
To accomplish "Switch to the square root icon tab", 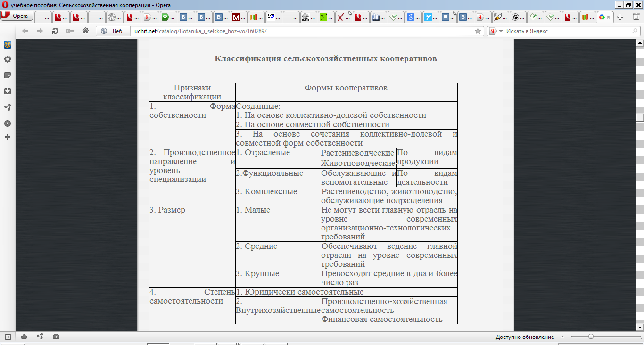I will 275,17.
